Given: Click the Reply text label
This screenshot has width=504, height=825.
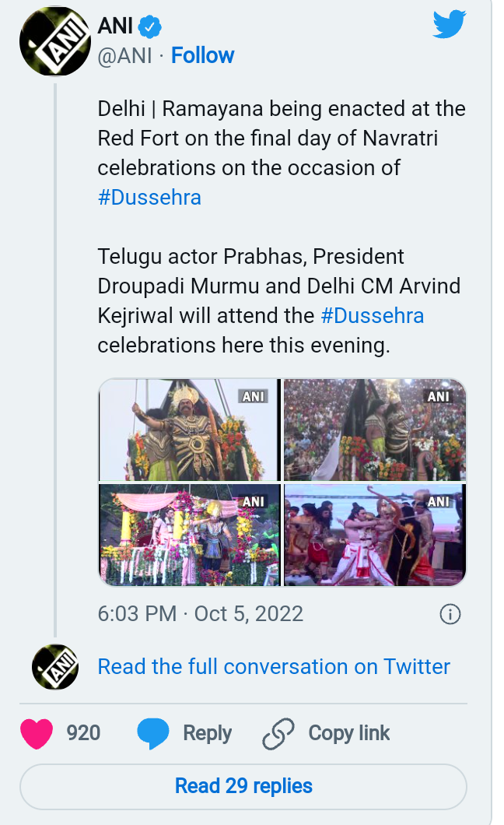Looking at the screenshot, I should pyautogui.click(x=207, y=733).
